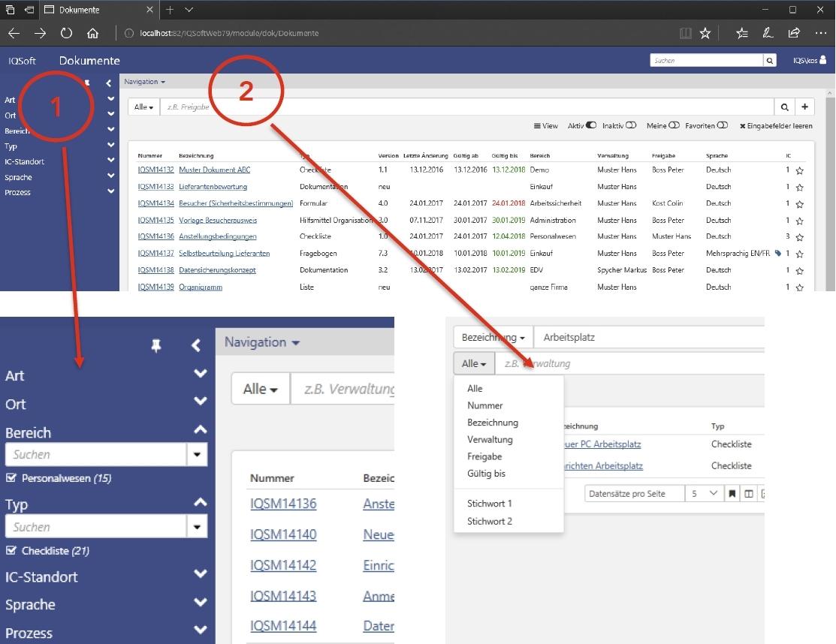
Task: Open reading view icon in address bar
Action: tap(686, 33)
